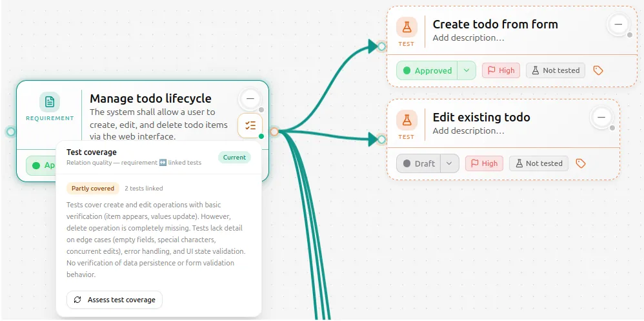Click the refresh icon in Assess test coverage

[x=77, y=300]
